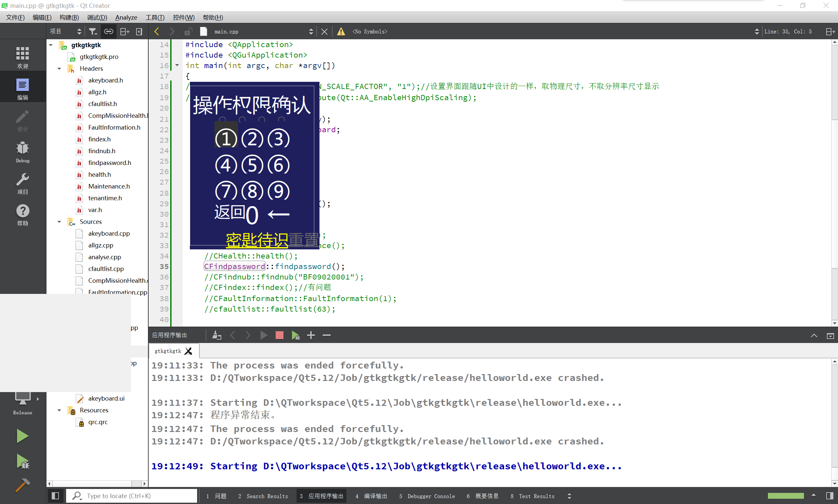This screenshot has height=504, width=838.
Task: Click the filter tree funnel icon
Action: [x=92, y=32]
